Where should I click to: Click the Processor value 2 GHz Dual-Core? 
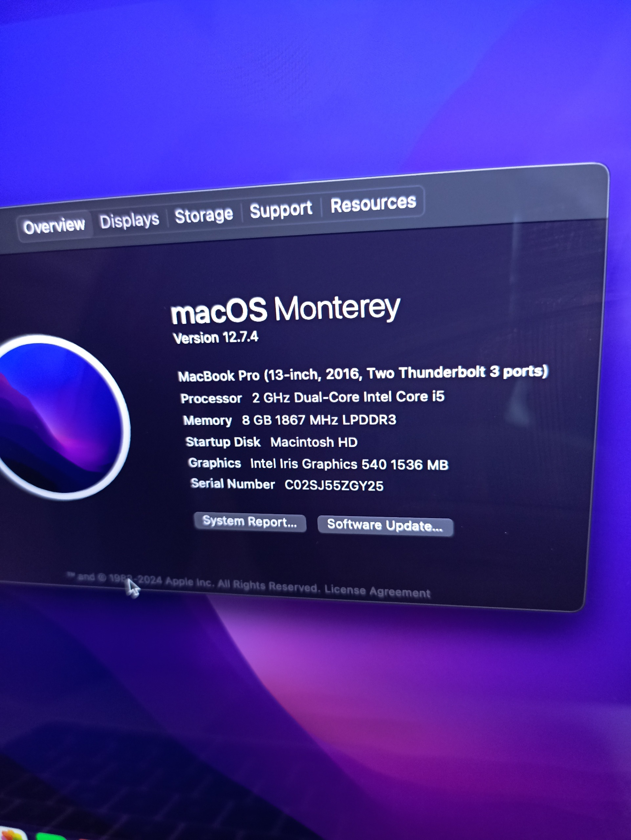click(348, 397)
